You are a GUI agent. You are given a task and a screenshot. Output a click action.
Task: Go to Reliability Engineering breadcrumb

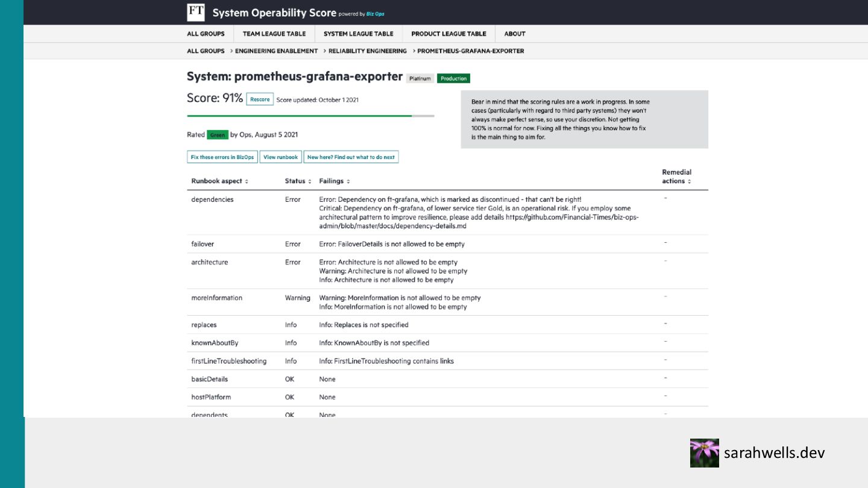367,51
